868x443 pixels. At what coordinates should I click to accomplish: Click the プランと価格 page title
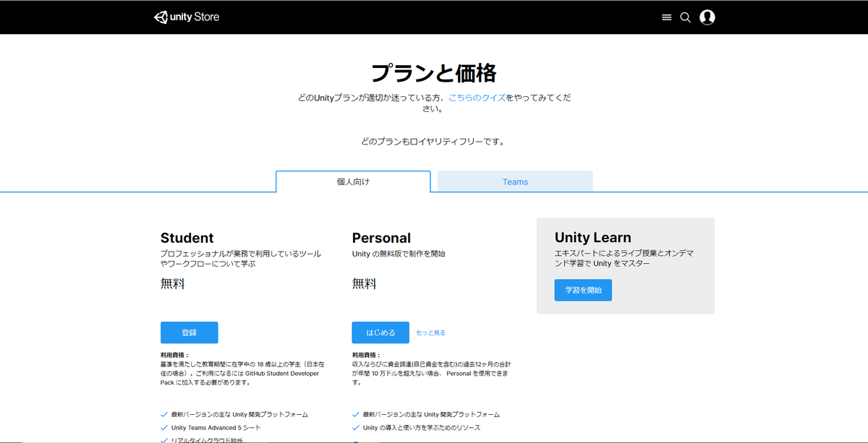click(434, 73)
